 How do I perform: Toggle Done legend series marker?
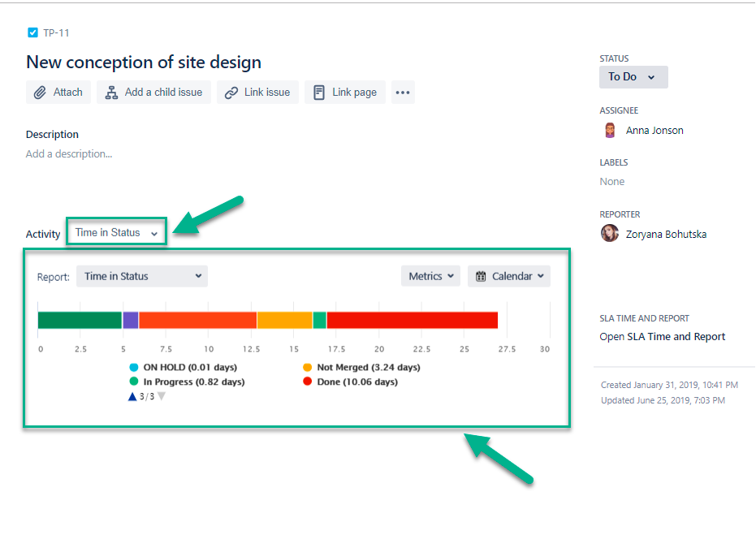(307, 382)
